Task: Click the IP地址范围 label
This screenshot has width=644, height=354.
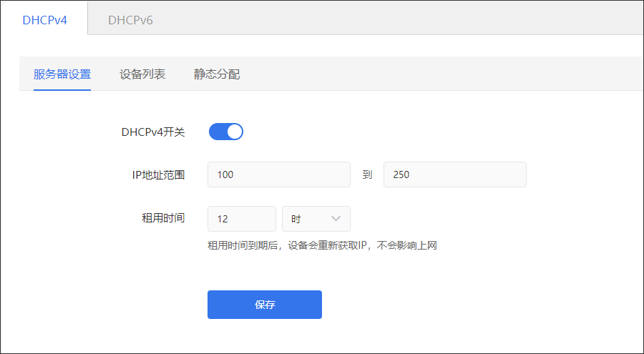Action: point(158,175)
